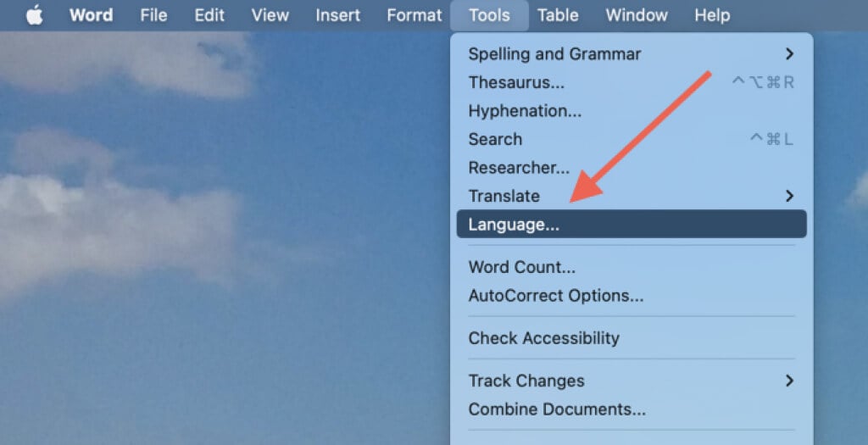The width and height of the screenshot is (868, 445).
Task: Open the Apple menu icon
Action: pyautogui.click(x=35, y=15)
